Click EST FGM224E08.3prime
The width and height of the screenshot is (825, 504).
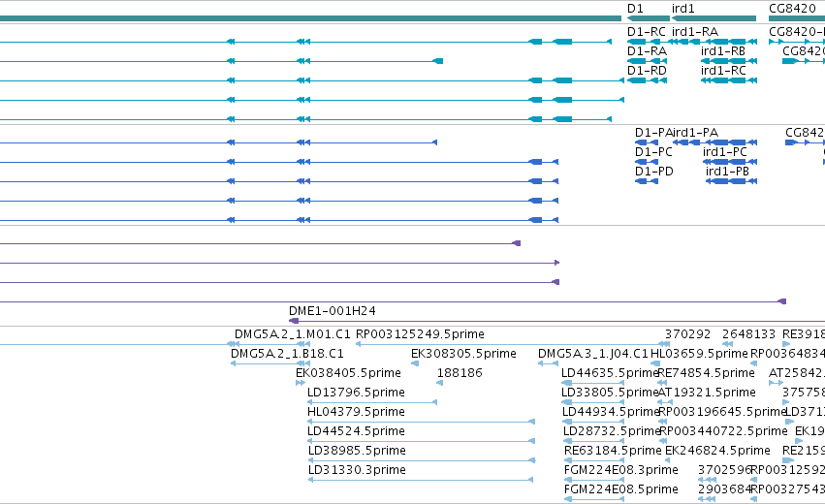coord(620,470)
